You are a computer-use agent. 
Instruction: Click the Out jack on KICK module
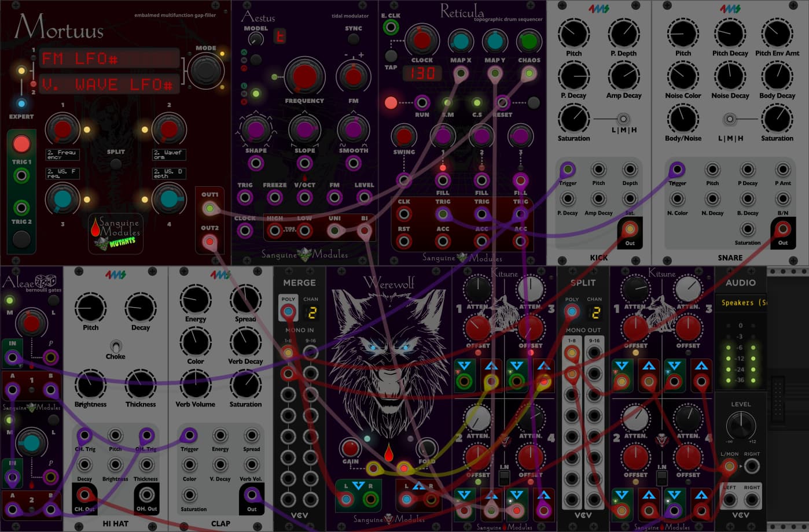point(630,229)
